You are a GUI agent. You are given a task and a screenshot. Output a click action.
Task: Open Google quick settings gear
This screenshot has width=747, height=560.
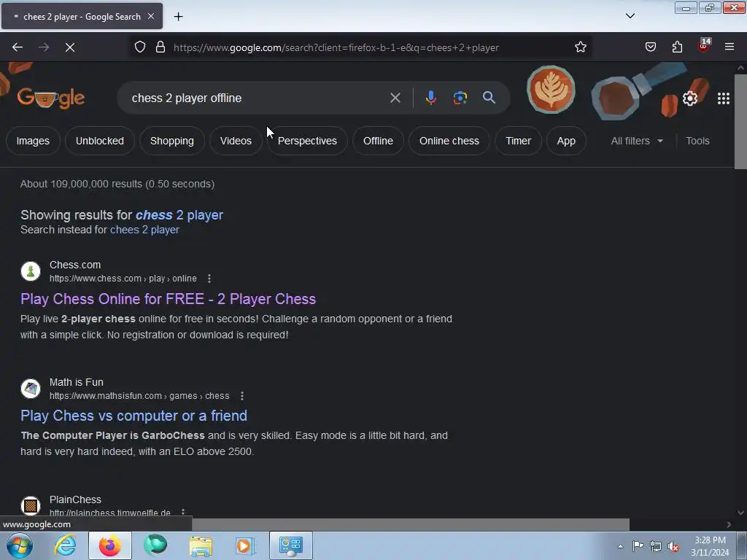click(x=690, y=98)
